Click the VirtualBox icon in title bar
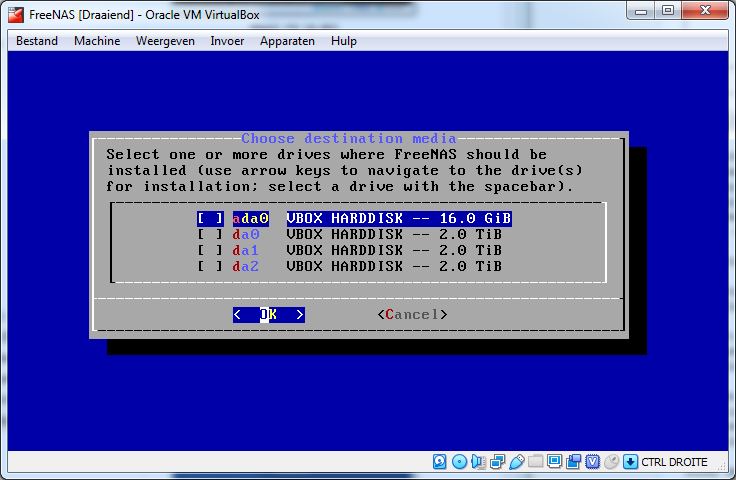The height and width of the screenshot is (480, 736). pyautogui.click(x=16, y=15)
